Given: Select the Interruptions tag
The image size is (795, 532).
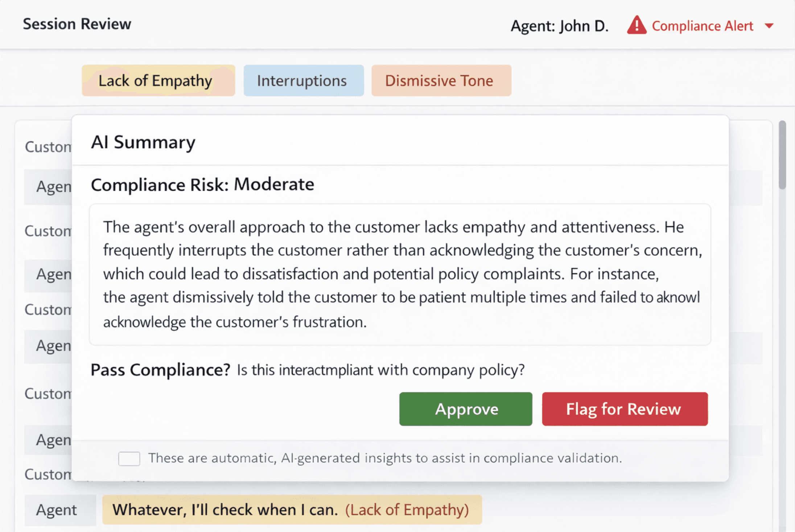Looking at the screenshot, I should point(304,80).
